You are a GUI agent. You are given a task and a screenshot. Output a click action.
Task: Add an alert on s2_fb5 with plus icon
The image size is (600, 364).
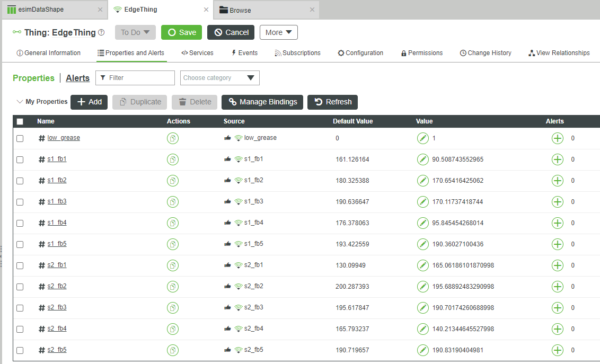557,350
